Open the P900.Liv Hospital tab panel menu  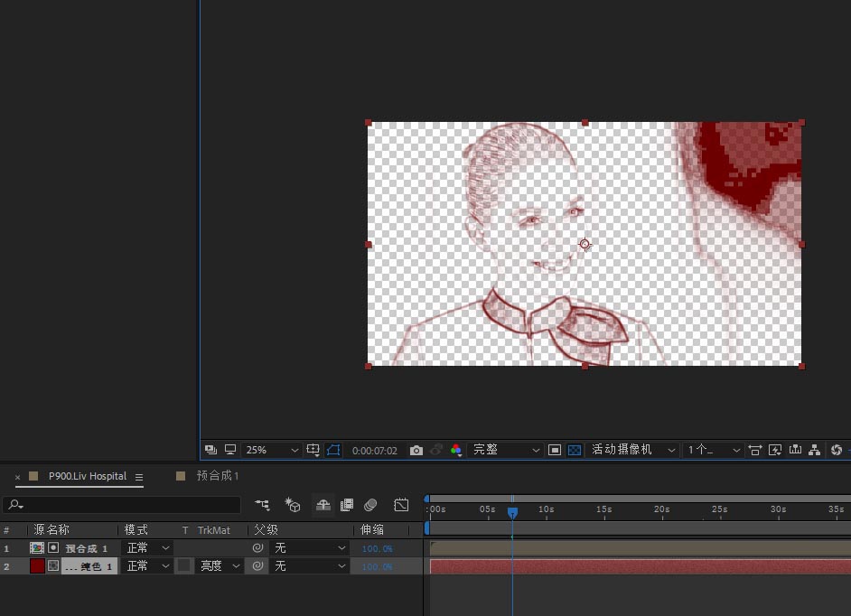139,477
